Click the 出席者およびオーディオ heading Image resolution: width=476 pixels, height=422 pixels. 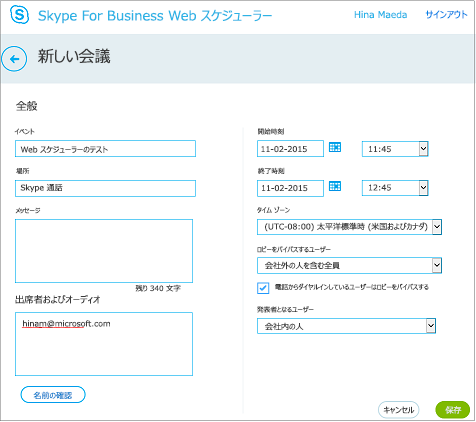[58, 300]
